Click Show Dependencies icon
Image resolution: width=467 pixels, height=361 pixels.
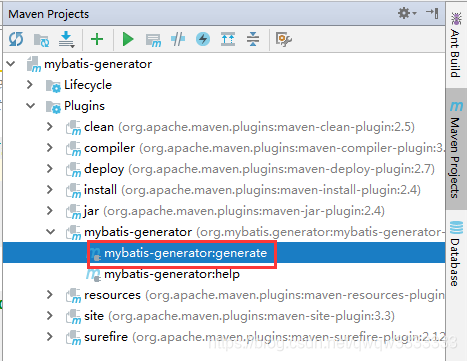tap(228, 39)
